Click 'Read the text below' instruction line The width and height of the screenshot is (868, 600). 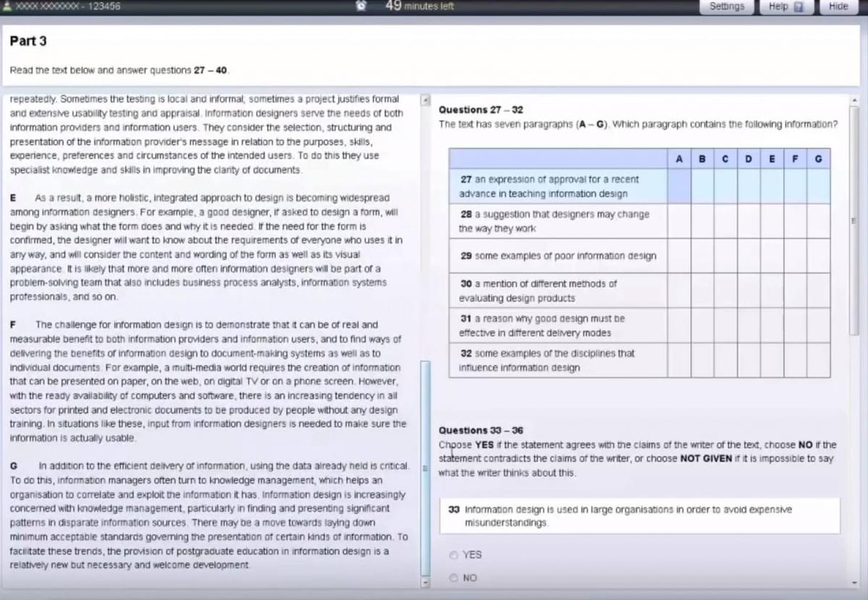click(119, 70)
